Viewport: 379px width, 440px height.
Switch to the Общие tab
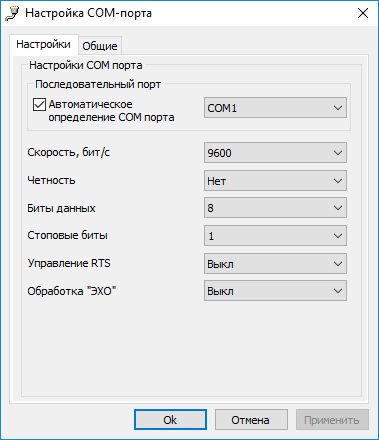(100, 46)
